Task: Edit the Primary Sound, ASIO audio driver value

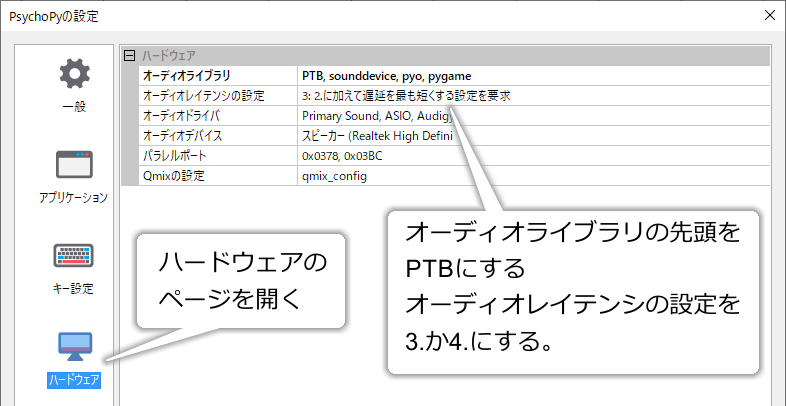Action: [533, 116]
